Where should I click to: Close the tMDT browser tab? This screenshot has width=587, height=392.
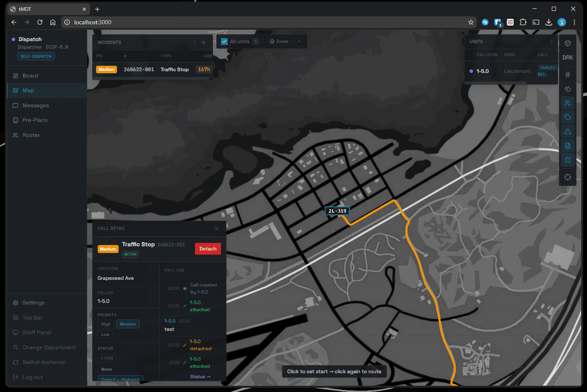(84, 9)
